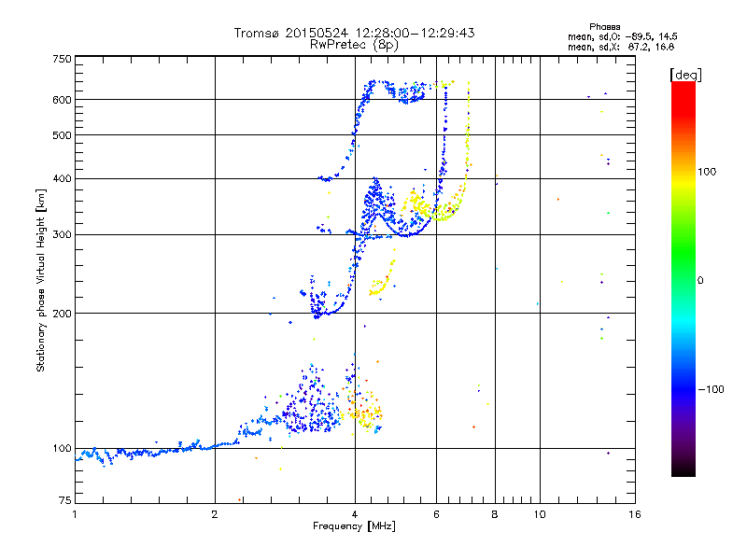The image size is (747, 560).
Task: Click the y-axis label "600"
Action: tap(62, 100)
